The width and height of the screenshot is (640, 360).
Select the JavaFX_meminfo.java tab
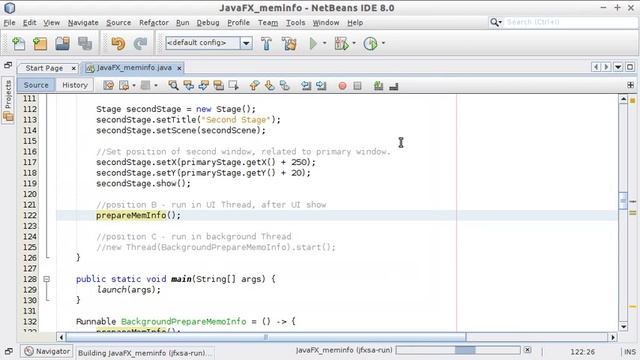tap(134, 68)
